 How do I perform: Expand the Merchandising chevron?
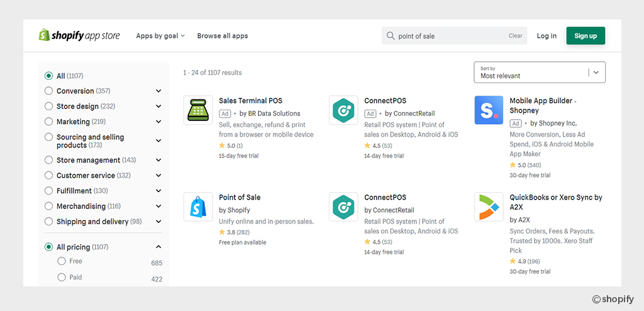click(x=158, y=206)
